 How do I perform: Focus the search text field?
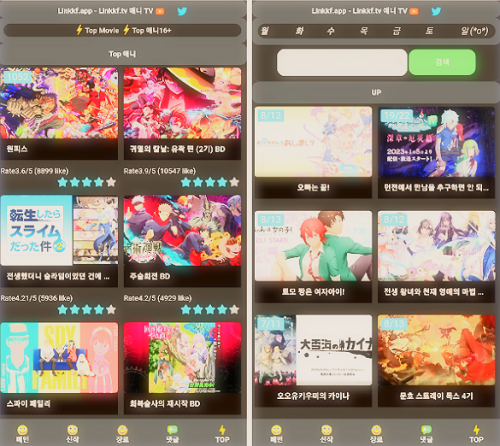[342, 62]
